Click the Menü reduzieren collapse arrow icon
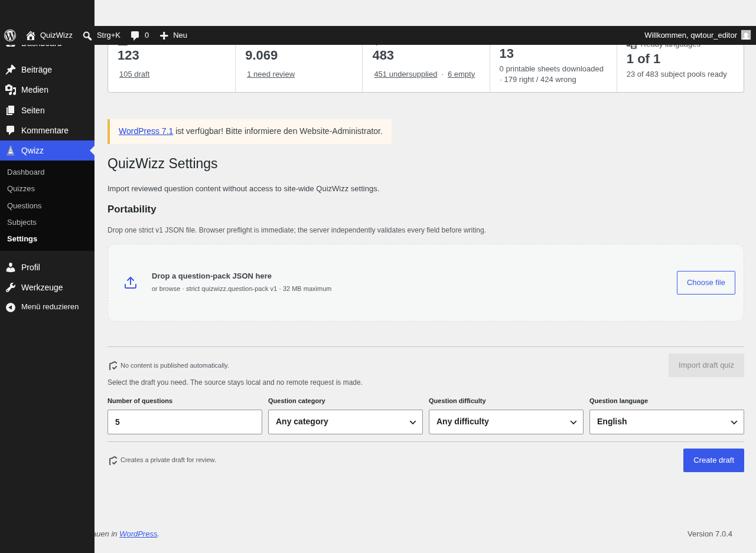This screenshot has width=756, height=553. pyautogui.click(x=11, y=307)
